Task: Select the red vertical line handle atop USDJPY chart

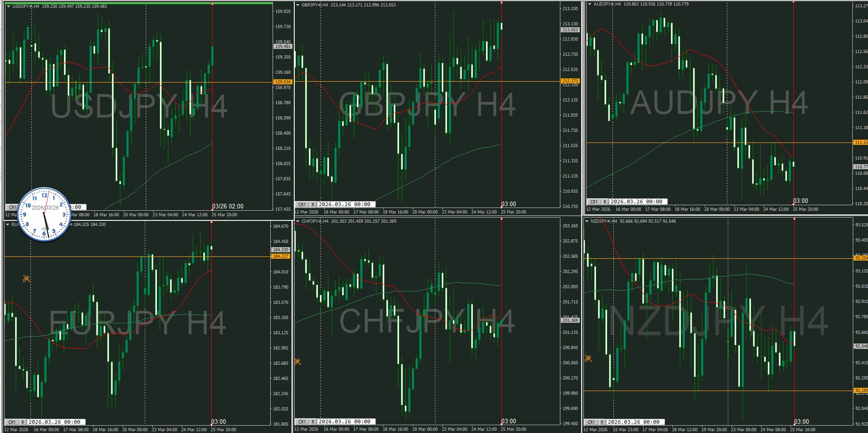Action: (x=212, y=4)
